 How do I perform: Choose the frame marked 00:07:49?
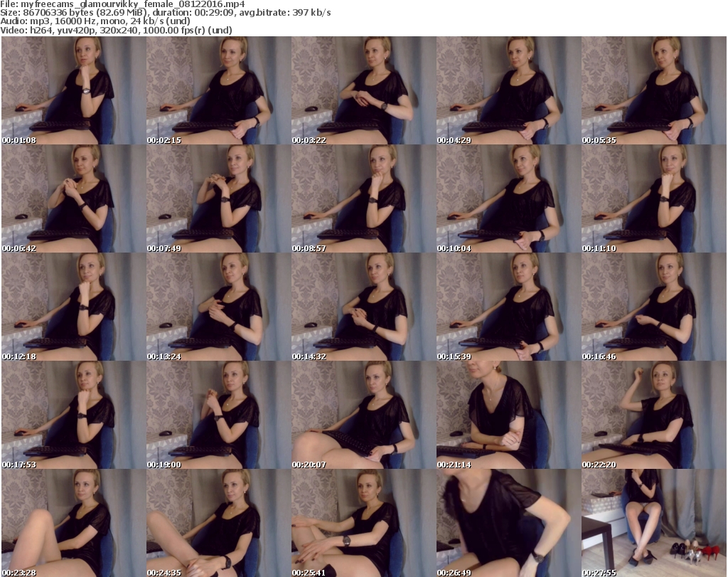click(219, 198)
